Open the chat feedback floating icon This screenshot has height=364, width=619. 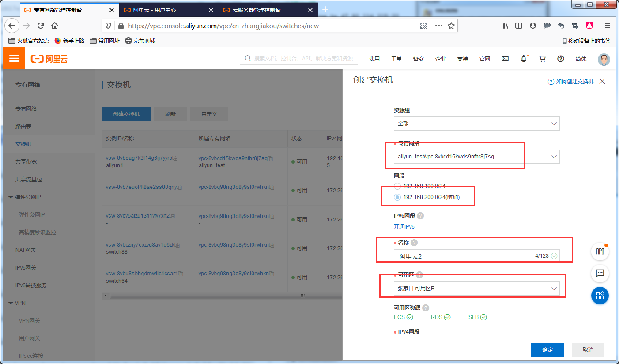600,274
